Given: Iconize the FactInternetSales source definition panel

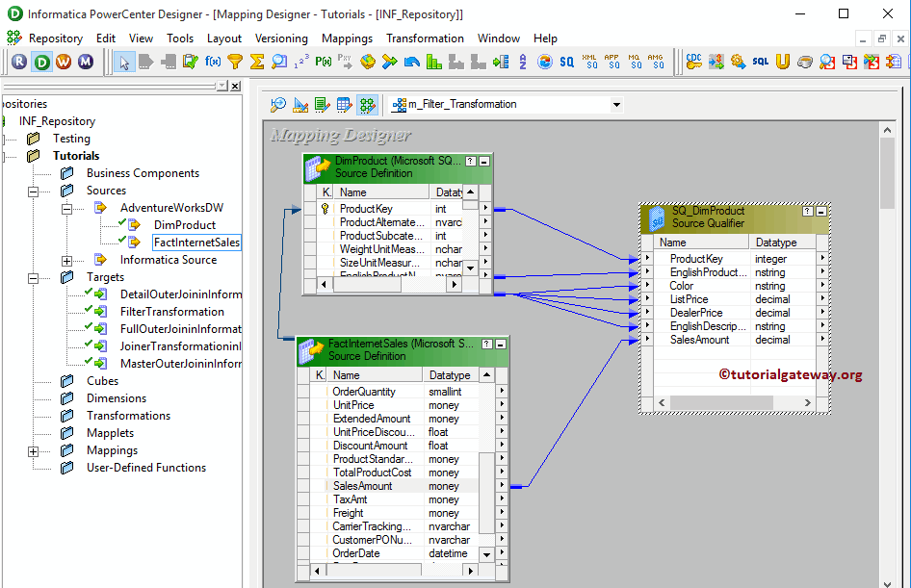Looking at the screenshot, I should (x=503, y=343).
